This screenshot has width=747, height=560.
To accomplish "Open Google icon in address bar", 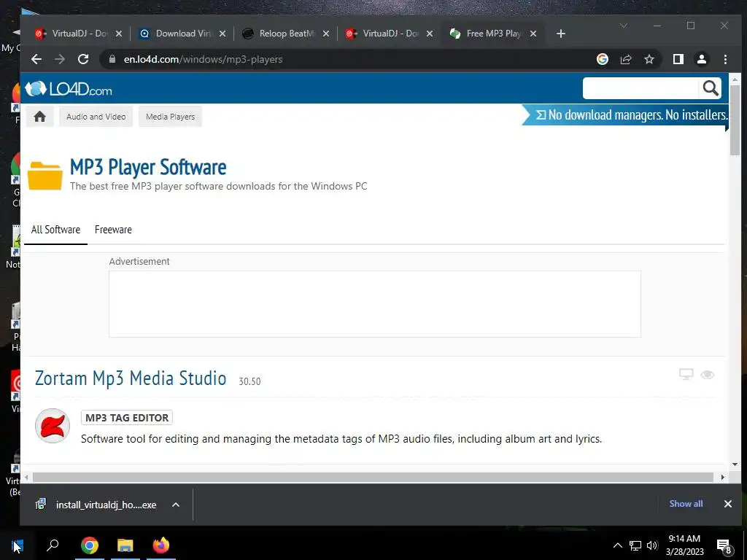I will (x=602, y=59).
